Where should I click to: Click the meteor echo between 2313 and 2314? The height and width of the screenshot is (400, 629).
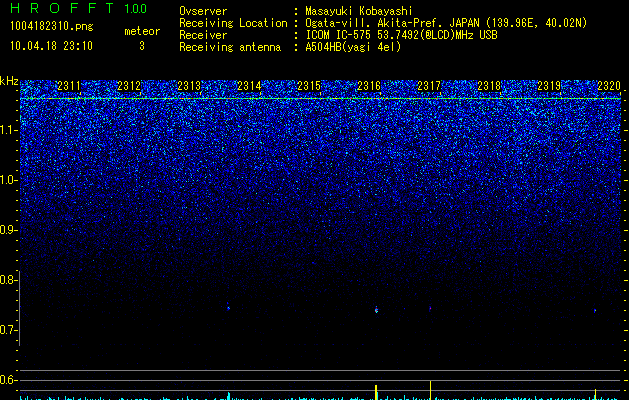pos(228,307)
